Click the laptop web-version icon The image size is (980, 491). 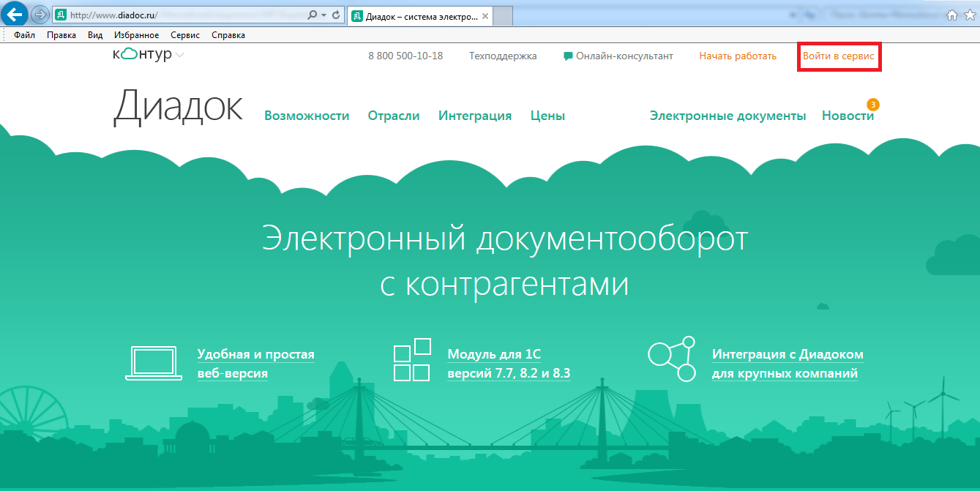tap(154, 363)
